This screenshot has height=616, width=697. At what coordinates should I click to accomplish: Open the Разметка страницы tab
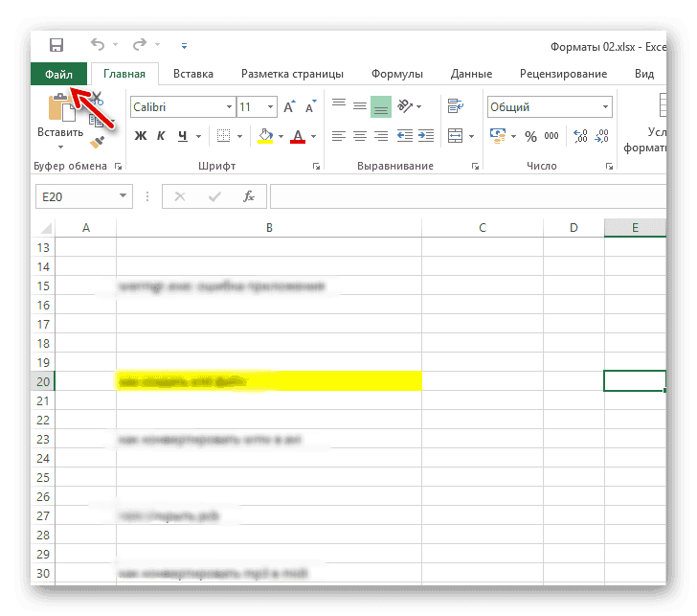pos(292,74)
